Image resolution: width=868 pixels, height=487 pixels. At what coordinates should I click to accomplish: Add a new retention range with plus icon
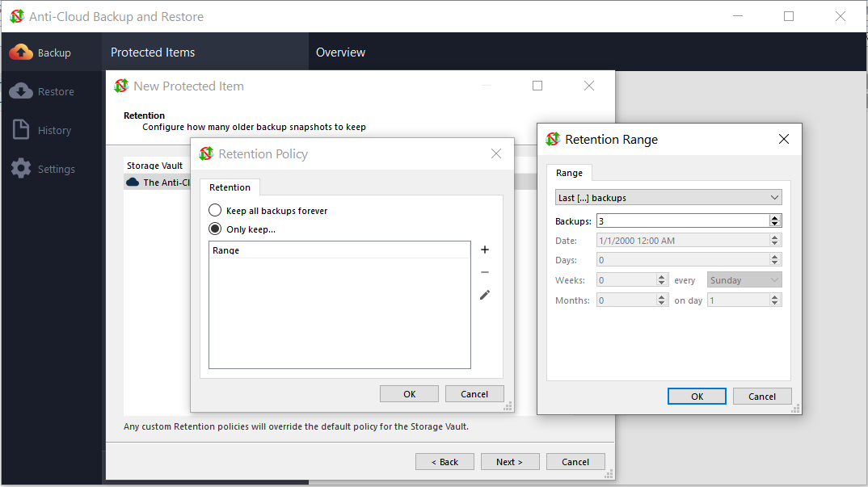point(485,250)
